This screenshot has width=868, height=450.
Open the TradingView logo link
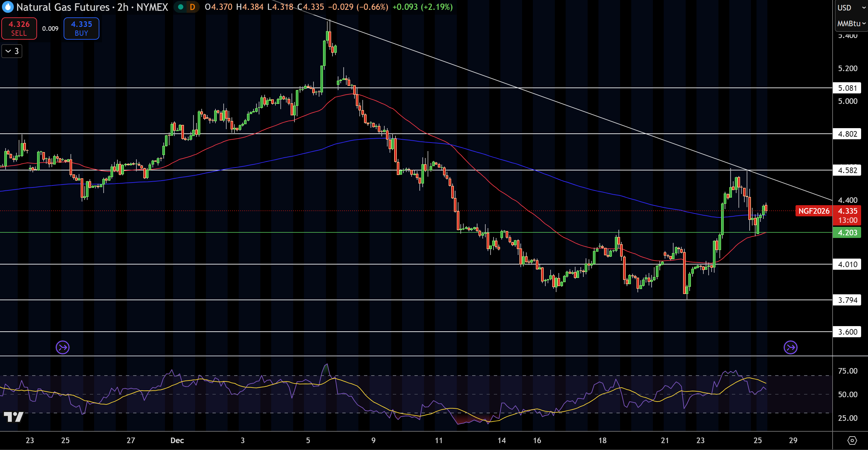coord(13,417)
